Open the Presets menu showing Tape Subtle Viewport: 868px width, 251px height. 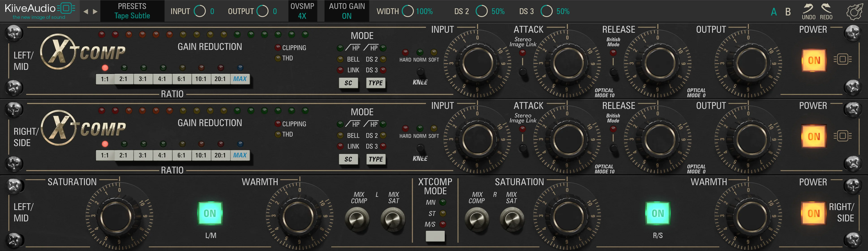point(132,11)
